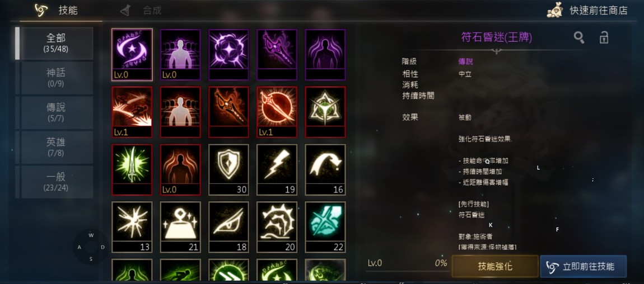Click the magnifier search icon

[x=579, y=37]
